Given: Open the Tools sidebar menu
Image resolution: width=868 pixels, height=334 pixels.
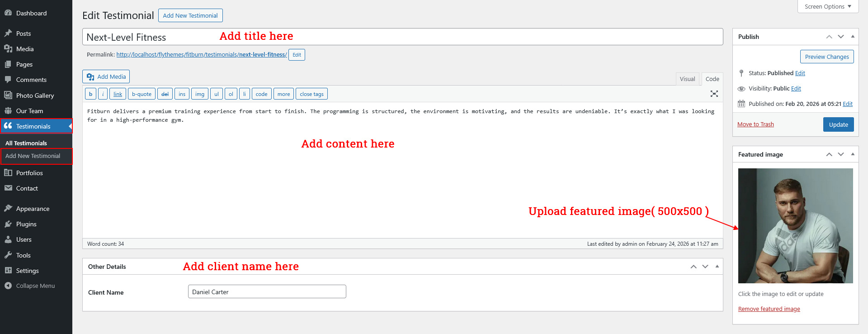Looking at the screenshot, I should 24,255.
